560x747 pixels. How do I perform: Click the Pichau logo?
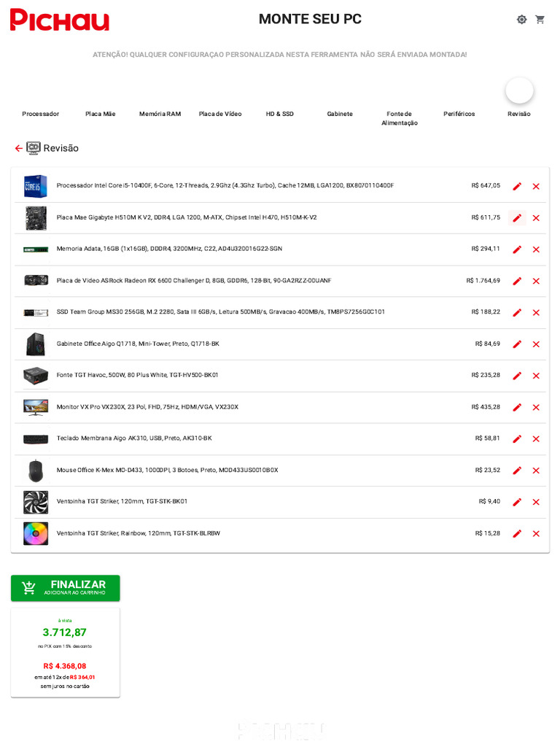pos(60,20)
